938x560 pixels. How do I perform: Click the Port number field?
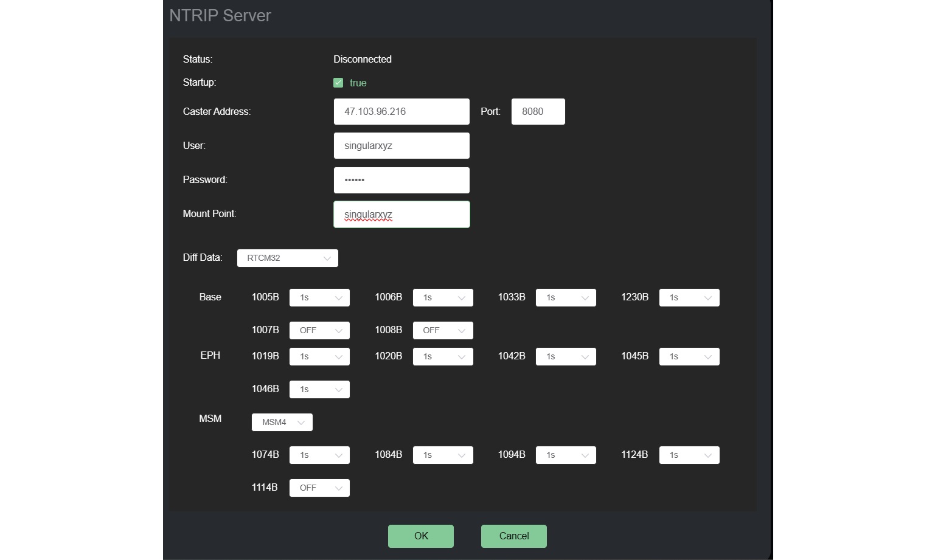tap(538, 112)
